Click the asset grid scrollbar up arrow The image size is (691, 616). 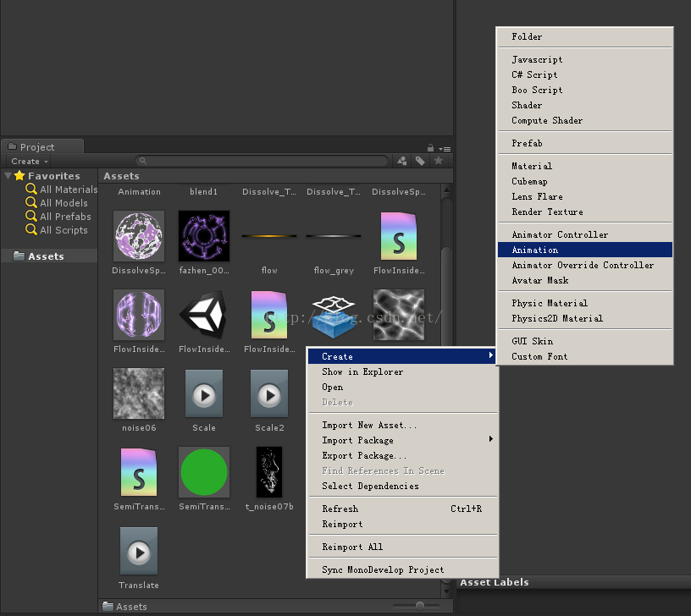[x=446, y=190]
